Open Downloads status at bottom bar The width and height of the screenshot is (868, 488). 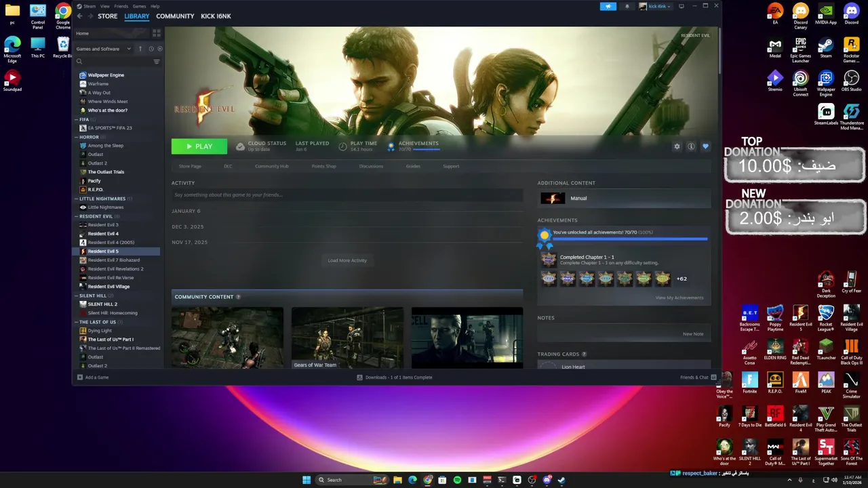(x=395, y=378)
